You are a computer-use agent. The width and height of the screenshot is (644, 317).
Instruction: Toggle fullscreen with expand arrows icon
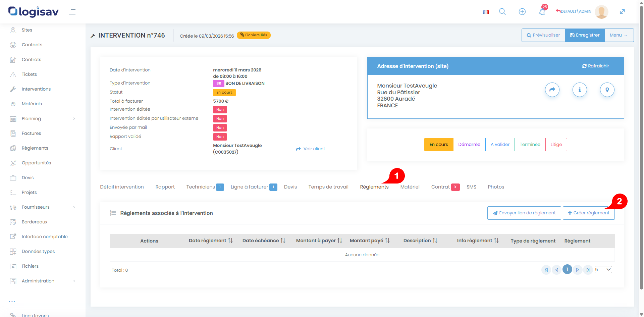[x=622, y=12]
